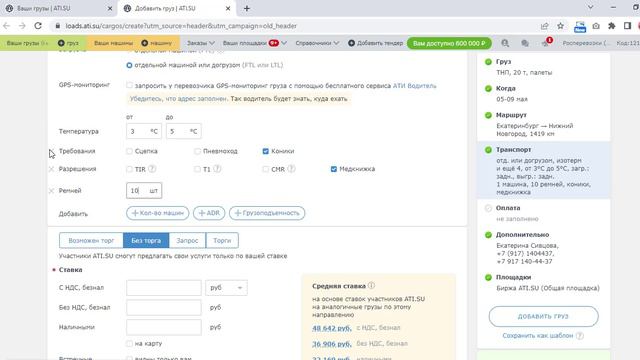Expand the Заказы menu
The height and width of the screenshot is (360, 640).
click(200, 43)
